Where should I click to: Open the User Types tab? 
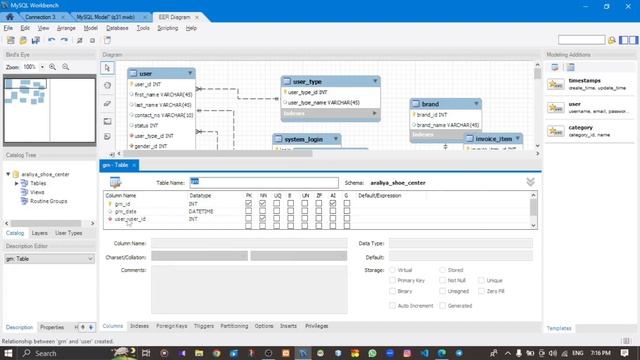point(69,233)
